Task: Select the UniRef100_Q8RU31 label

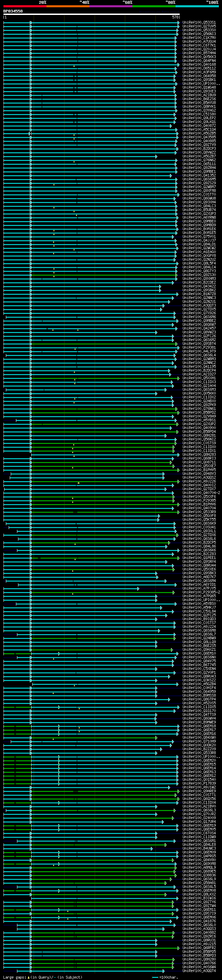Action: pyautogui.click(x=199, y=940)
